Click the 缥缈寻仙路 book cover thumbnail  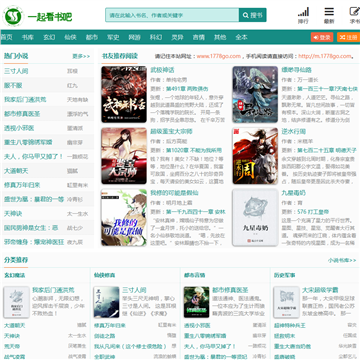pos(255,94)
